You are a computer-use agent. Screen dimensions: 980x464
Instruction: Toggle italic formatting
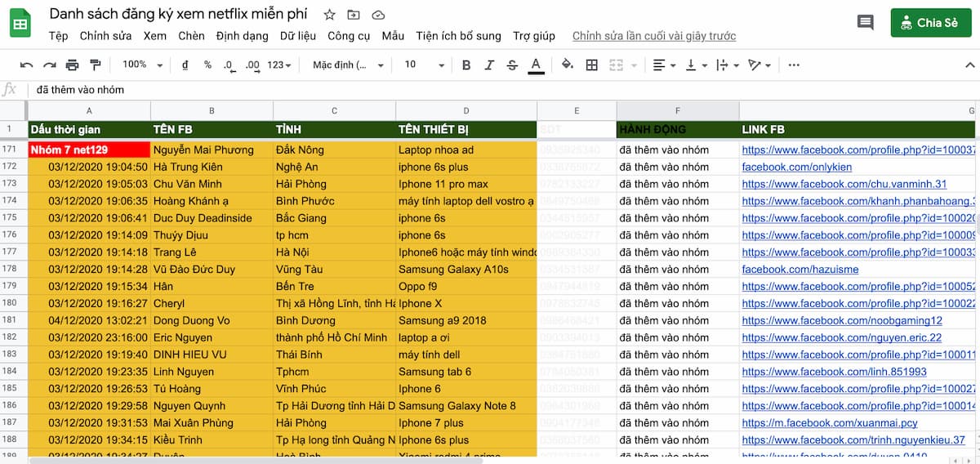click(x=489, y=65)
